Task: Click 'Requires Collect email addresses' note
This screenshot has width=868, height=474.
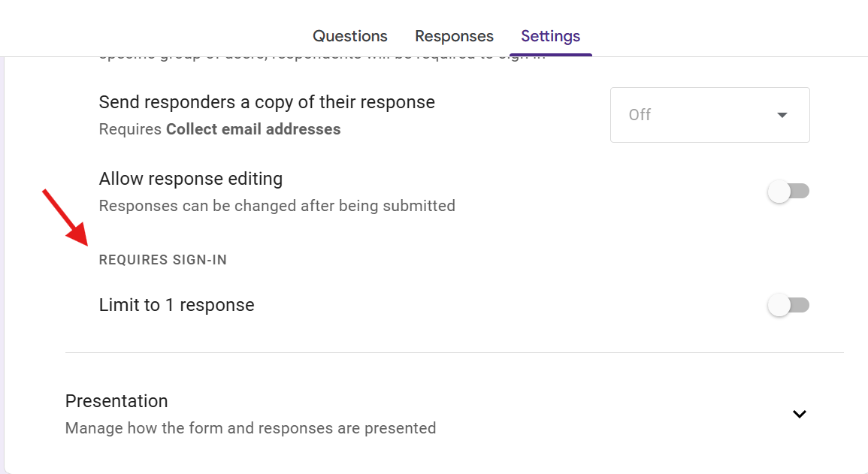Action: tap(219, 129)
